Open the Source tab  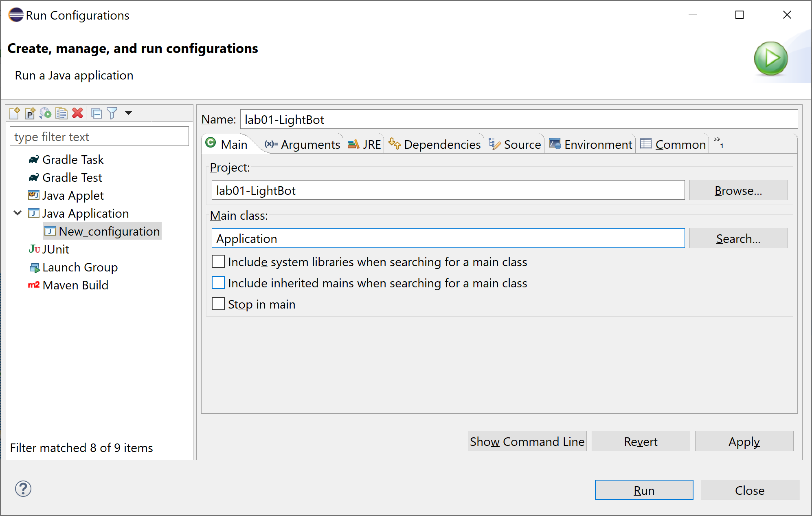pyautogui.click(x=515, y=144)
